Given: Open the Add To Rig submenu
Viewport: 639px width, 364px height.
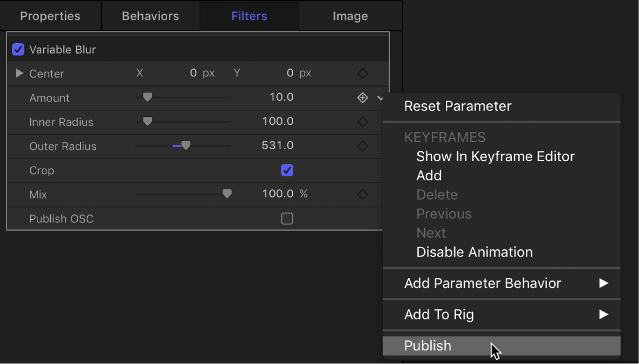Looking at the screenshot, I should [x=439, y=314].
